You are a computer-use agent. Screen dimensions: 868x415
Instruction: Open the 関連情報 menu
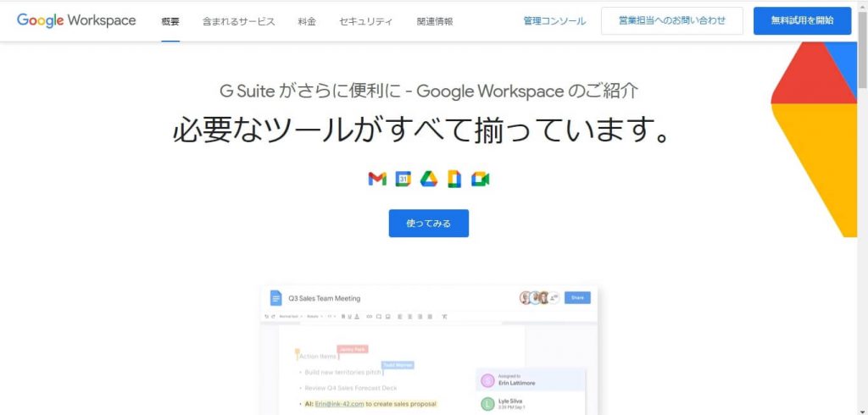pyautogui.click(x=435, y=21)
